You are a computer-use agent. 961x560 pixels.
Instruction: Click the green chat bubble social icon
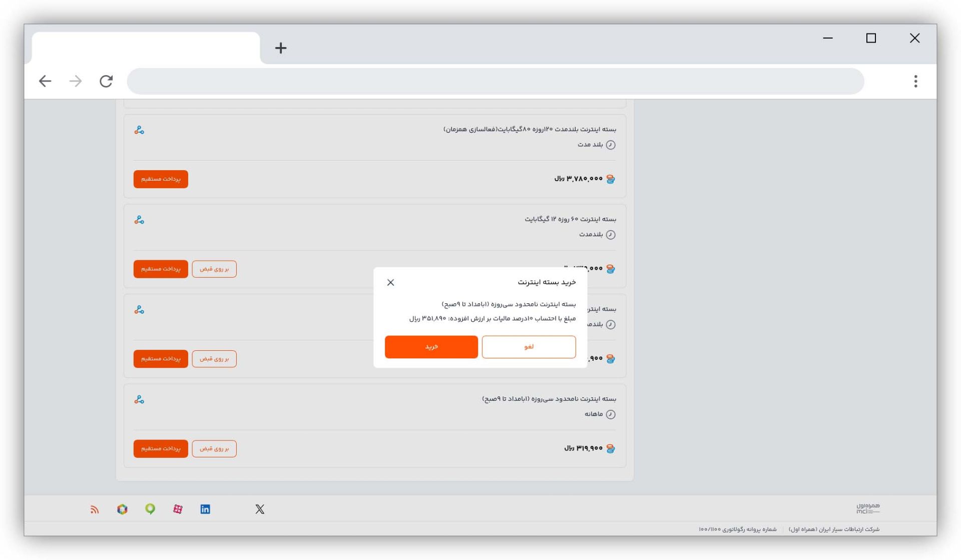pyautogui.click(x=150, y=509)
